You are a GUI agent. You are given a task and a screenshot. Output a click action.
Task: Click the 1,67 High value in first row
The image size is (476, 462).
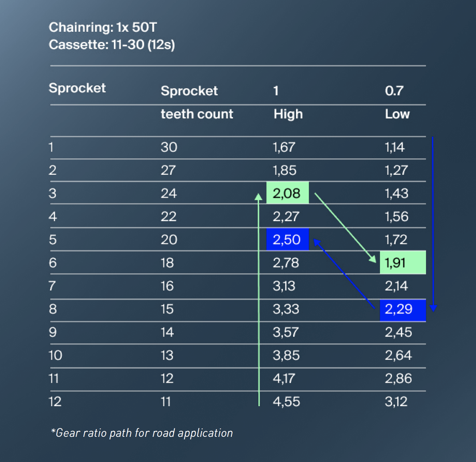pos(284,147)
